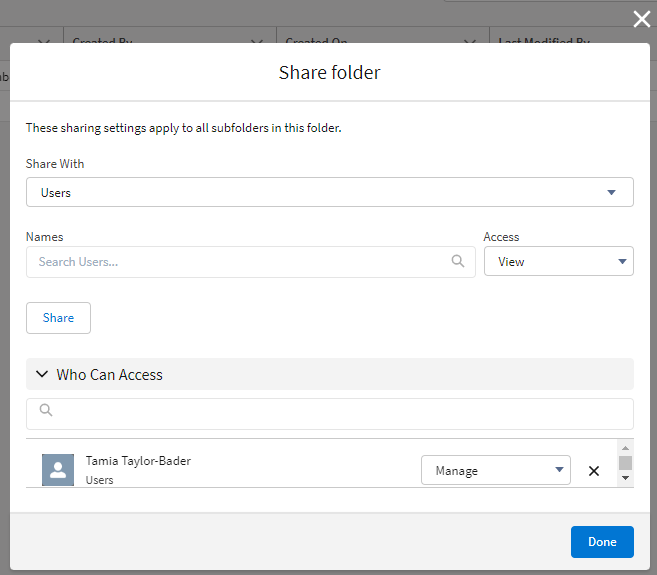Click the Who Can Access heading text
This screenshot has width=657, height=575.
click(109, 375)
